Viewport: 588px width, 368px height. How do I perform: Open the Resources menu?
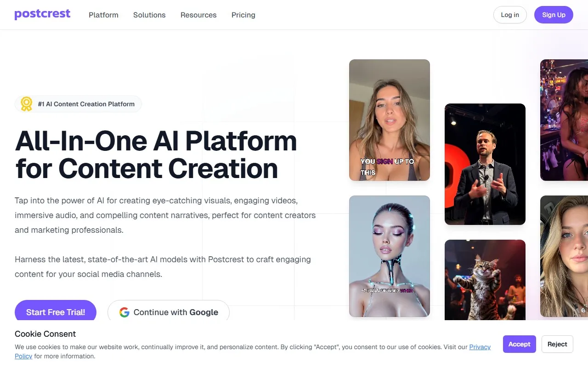198,15
